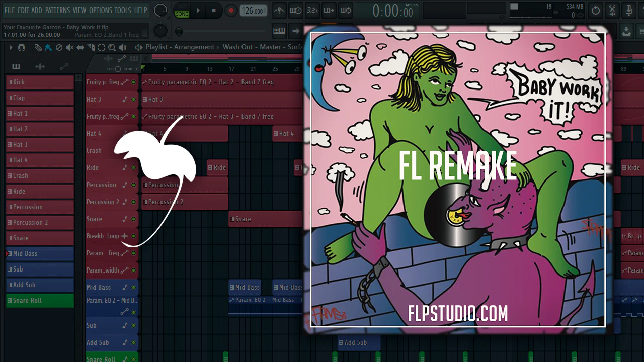The height and width of the screenshot is (362, 644).
Task: Click the microphone one-click recording icon
Action: [x=629, y=10]
